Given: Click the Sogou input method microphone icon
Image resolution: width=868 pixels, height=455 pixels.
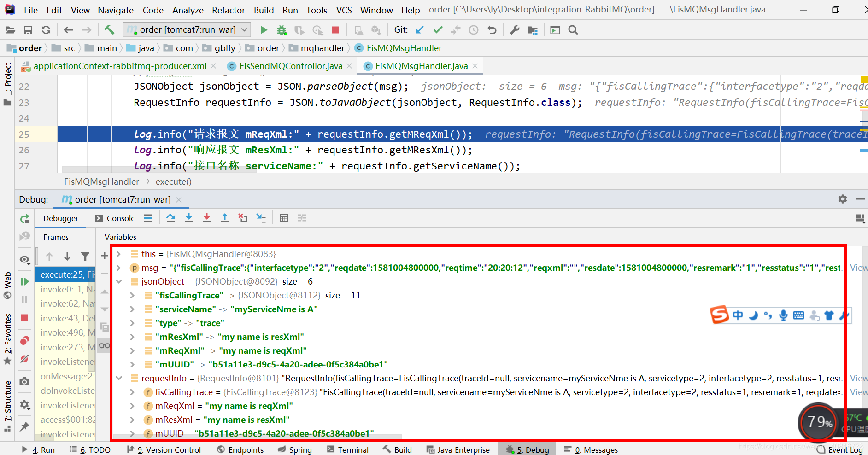Looking at the screenshot, I should coord(783,315).
